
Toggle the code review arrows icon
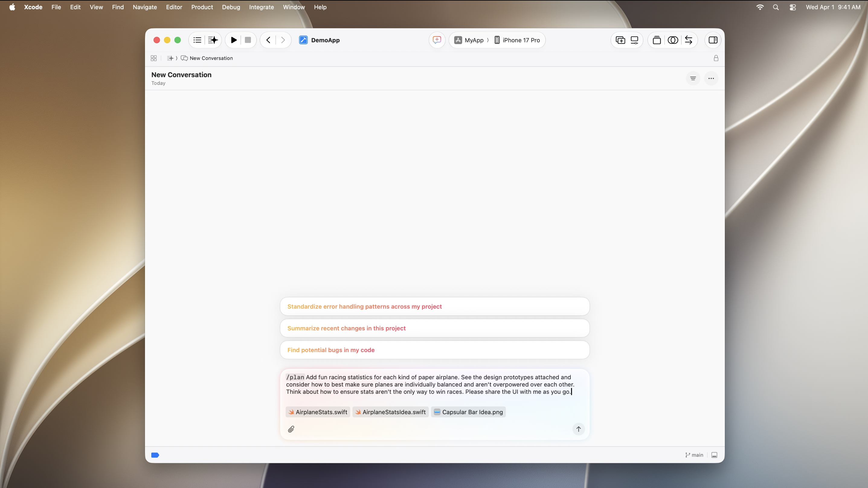click(689, 40)
